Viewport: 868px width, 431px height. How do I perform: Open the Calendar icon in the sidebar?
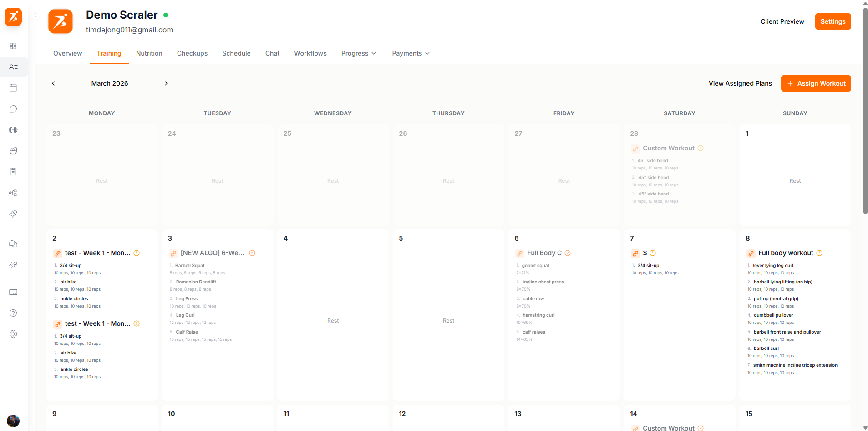tap(13, 87)
